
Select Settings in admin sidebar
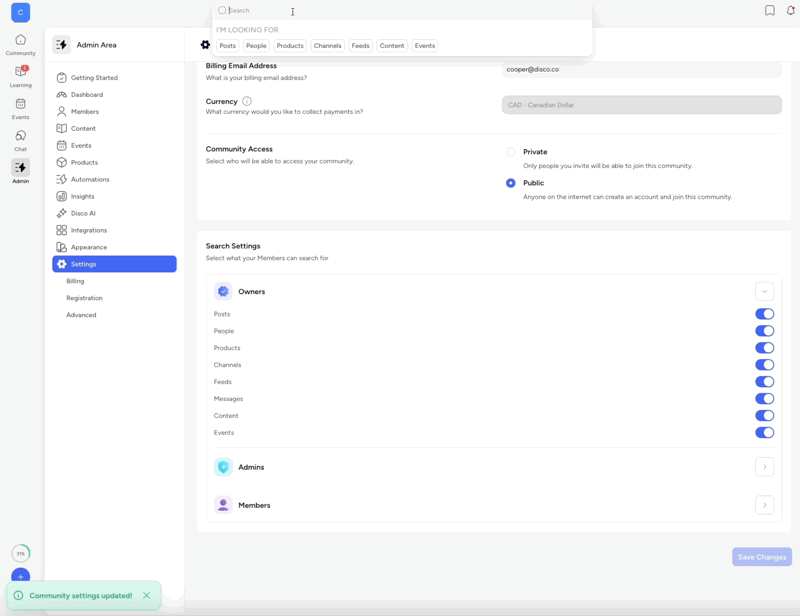114,264
